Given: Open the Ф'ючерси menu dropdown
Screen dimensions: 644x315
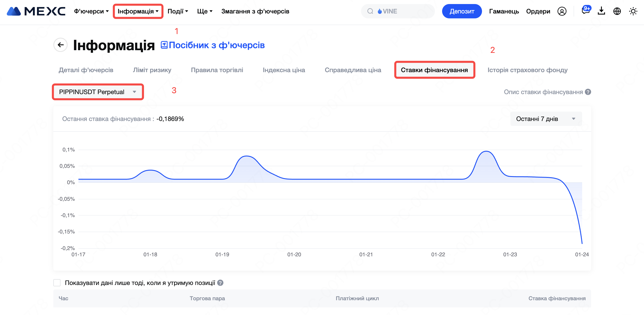Looking at the screenshot, I should [91, 11].
